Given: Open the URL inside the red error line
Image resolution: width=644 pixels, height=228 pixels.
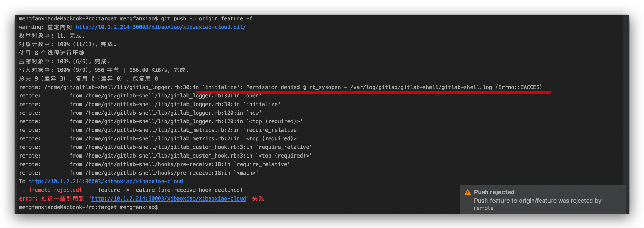Looking at the screenshot, I should pos(169,199).
